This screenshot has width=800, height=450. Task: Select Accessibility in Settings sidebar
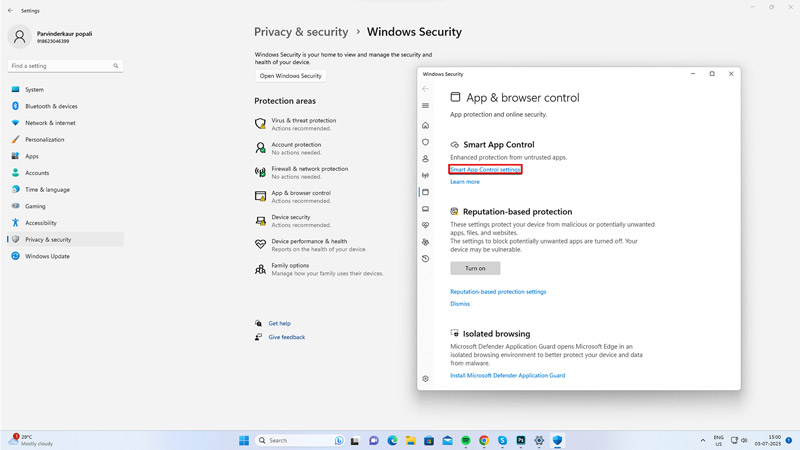tap(65, 223)
